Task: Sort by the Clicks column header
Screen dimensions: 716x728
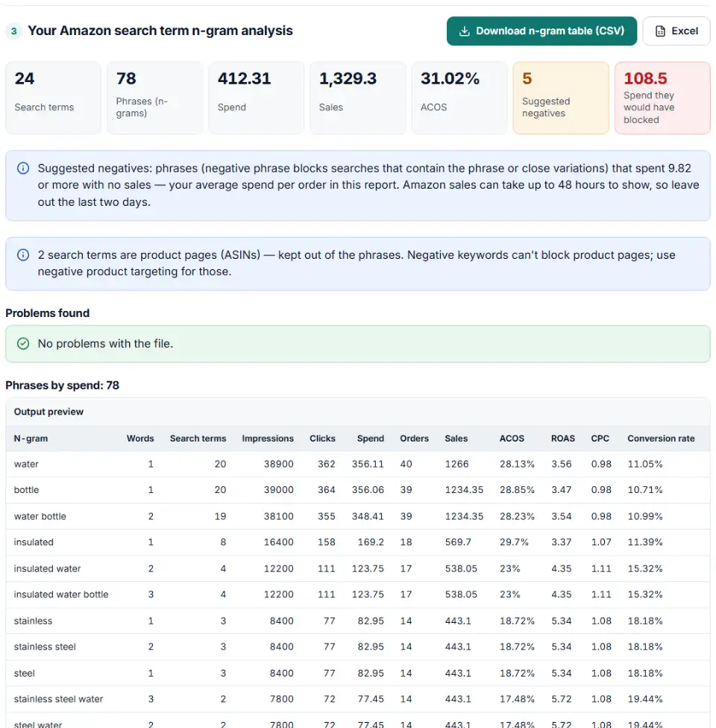Action: point(322,439)
